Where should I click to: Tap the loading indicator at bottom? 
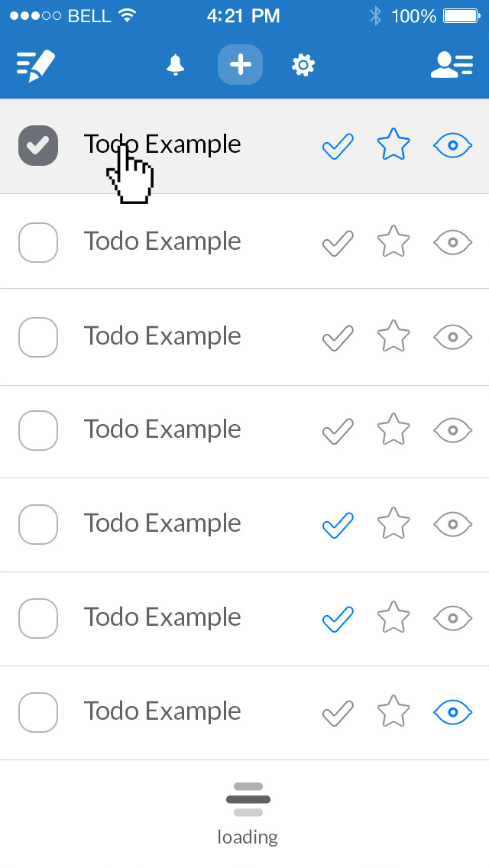pos(248,813)
